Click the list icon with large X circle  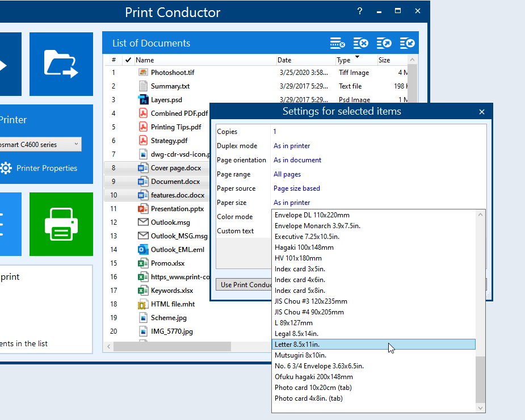click(x=360, y=43)
